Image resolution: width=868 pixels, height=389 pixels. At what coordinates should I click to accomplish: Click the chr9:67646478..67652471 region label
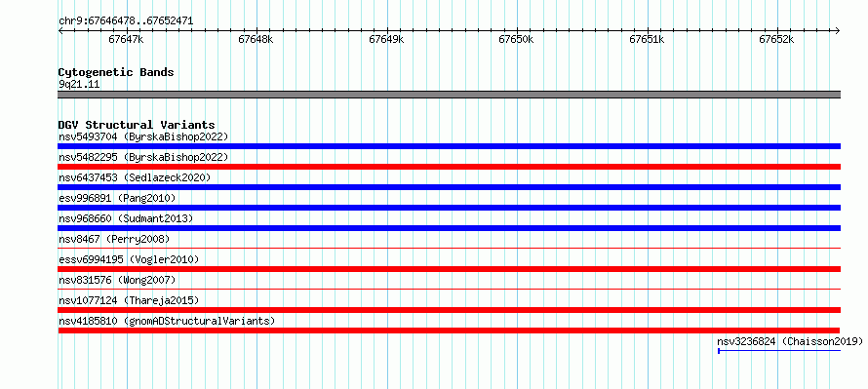tap(126, 21)
